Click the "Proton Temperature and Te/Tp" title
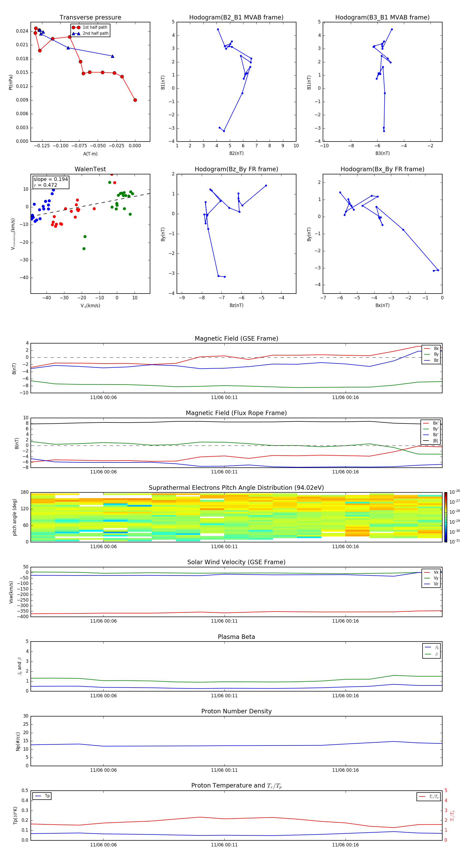Screen dimensions: 473x868 236,786
